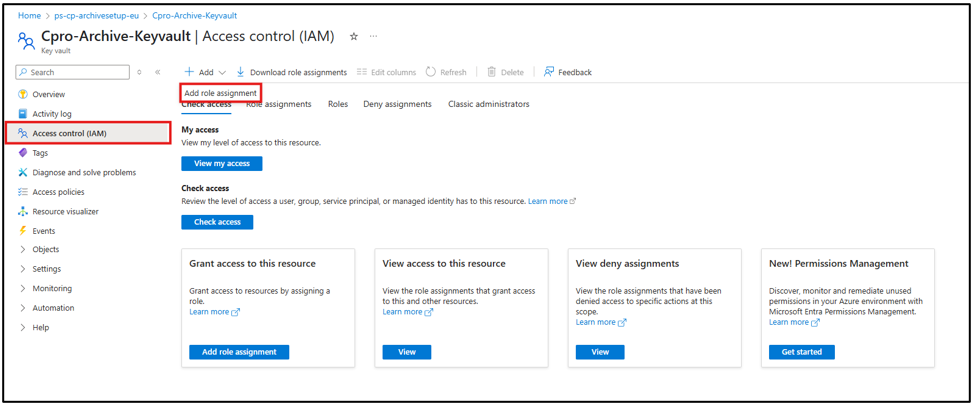Select the Tags icon in sidebar

23,153
